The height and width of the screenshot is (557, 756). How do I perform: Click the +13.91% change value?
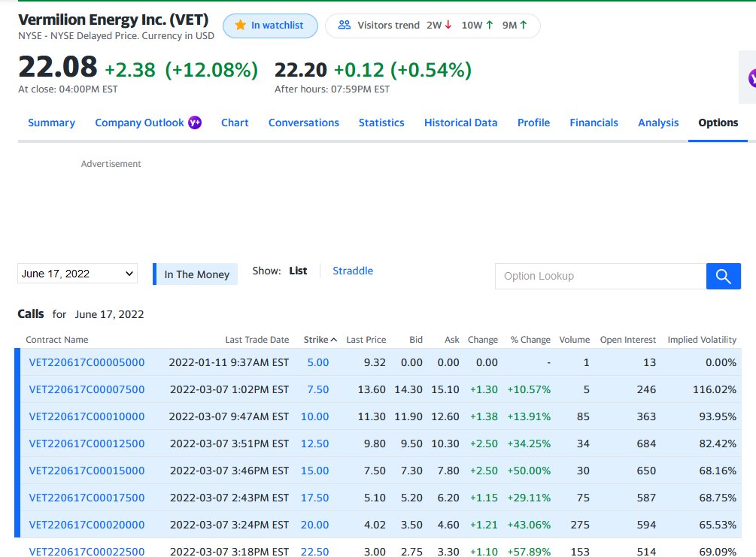coord(529,416)
